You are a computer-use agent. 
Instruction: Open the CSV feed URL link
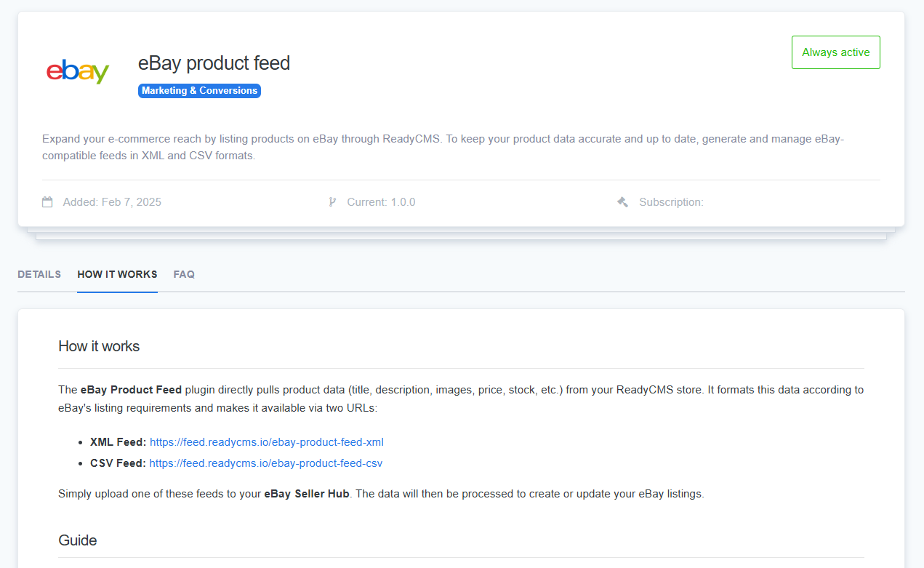click(266, 463)
